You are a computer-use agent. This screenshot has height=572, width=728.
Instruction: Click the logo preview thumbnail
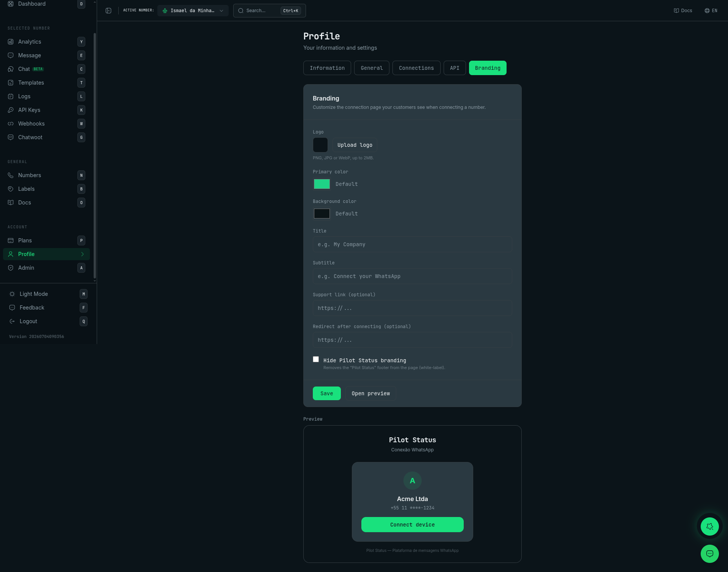[320, 145]
